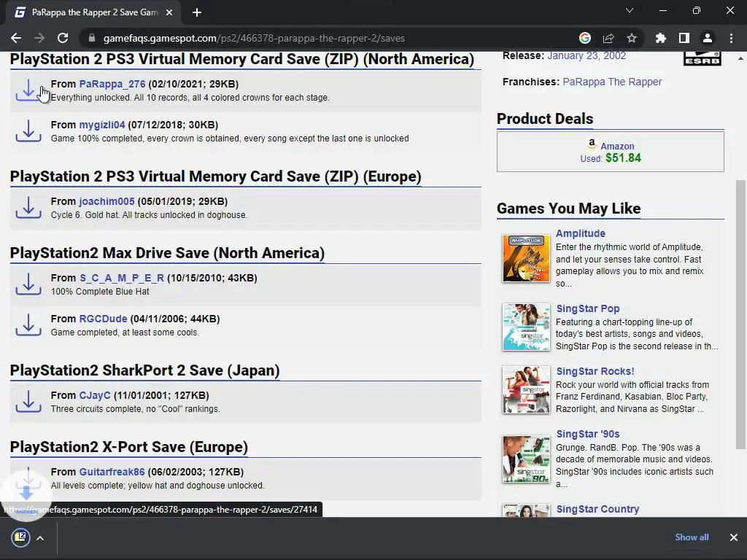Click the PlayStation2 Max Drive Save heading
Viewport: 747px width, 560px height.
pos(167,253)
